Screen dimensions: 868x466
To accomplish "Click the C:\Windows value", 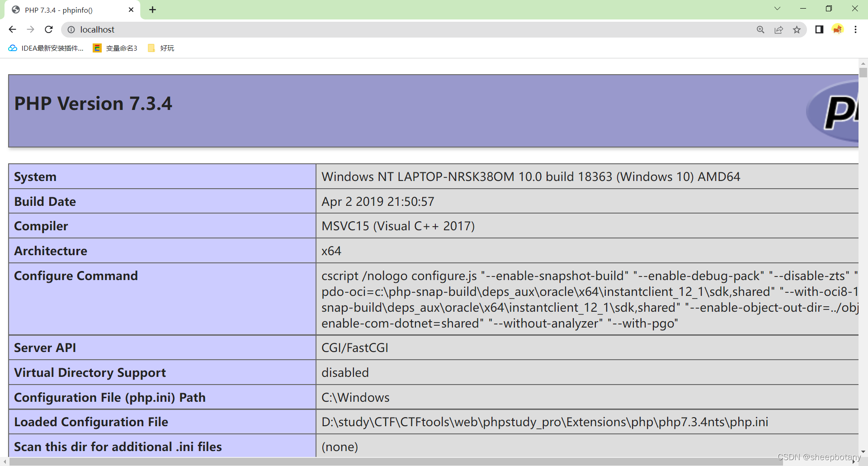I will 355,398.
